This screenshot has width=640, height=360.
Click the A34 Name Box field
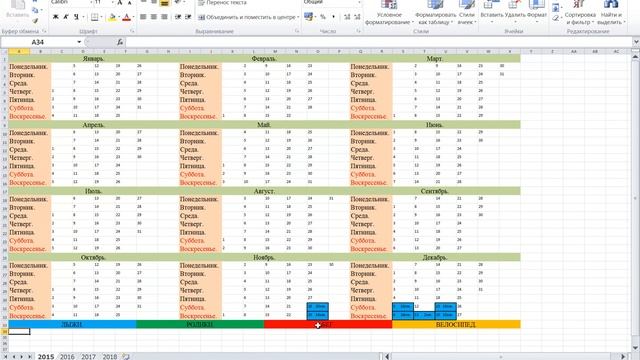click(x=38, y=42)
